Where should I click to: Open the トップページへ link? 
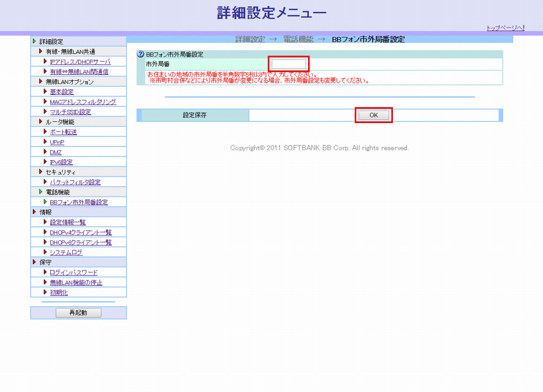505,28
